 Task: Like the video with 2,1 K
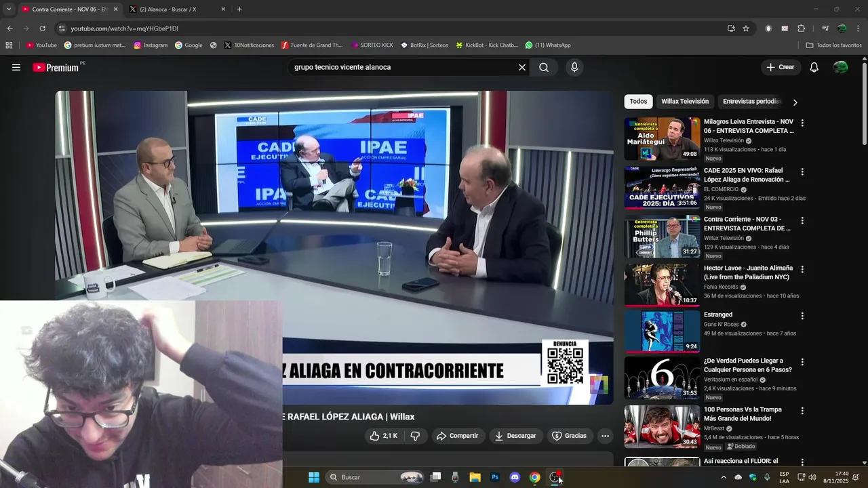(x=383, y=436)
